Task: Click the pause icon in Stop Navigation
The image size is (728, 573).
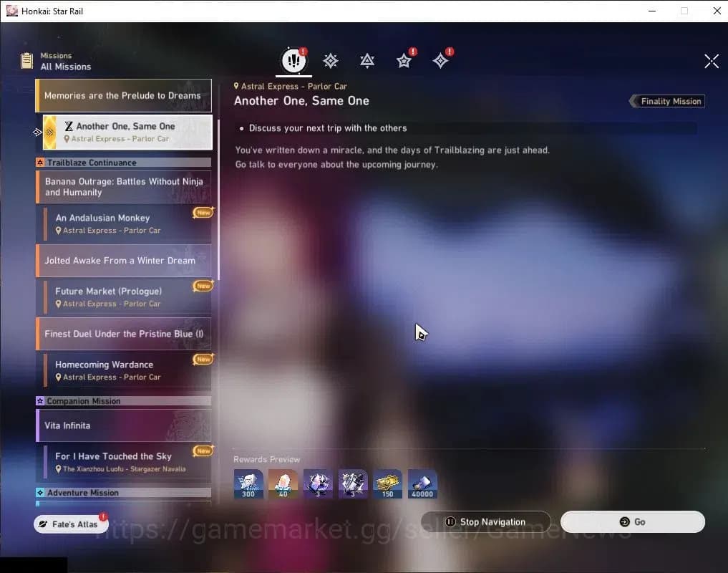Action: [x=450, y=522]
